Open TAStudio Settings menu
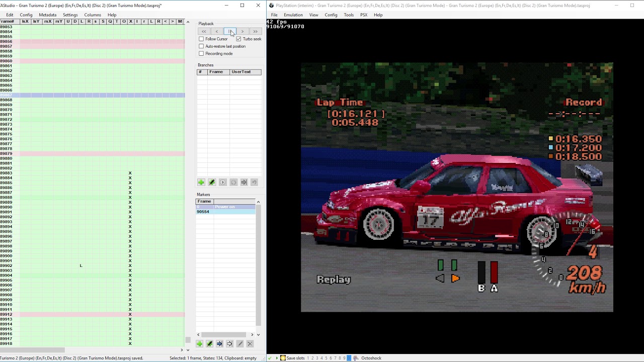 tap(70, 15)
